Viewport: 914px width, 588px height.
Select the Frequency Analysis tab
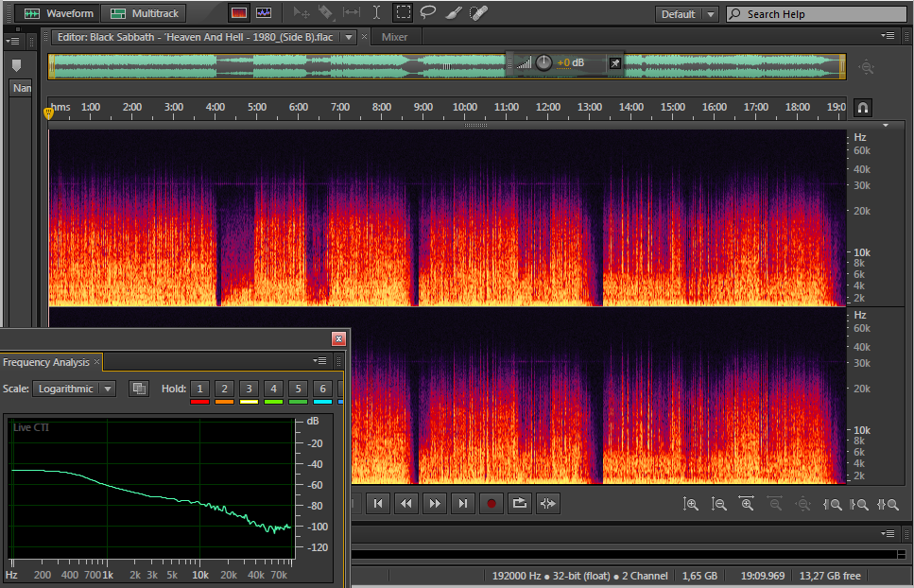[46, 362]
